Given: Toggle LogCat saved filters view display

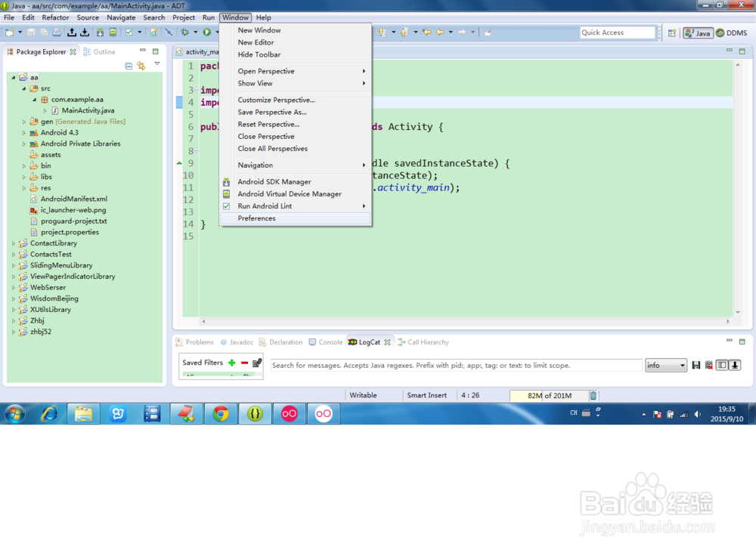Looking at the screenshot, I should point(722,366).
